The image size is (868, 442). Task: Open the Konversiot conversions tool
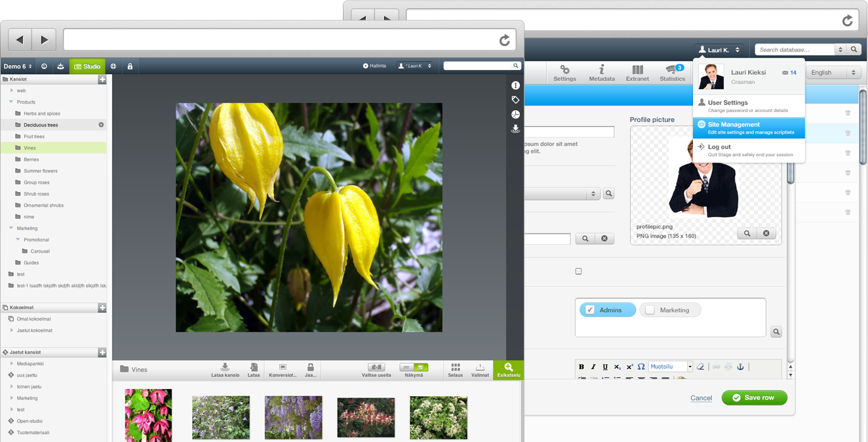pos(283,370)
